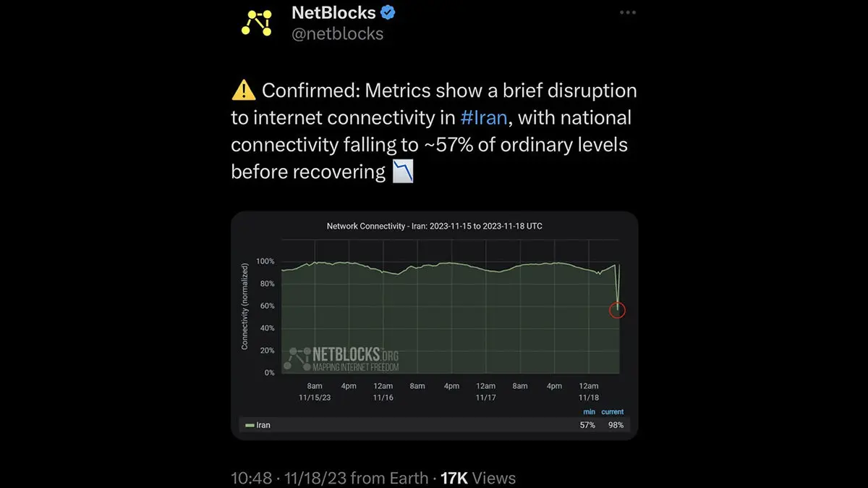Open the three-dot more options menu
Screen dimensions: 868x488
tap(629, 13)
